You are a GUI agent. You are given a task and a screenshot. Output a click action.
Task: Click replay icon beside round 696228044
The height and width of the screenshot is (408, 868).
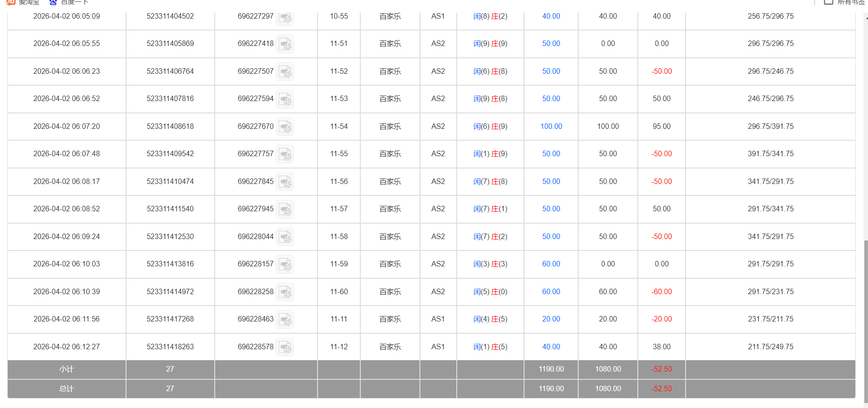(285, 237)
